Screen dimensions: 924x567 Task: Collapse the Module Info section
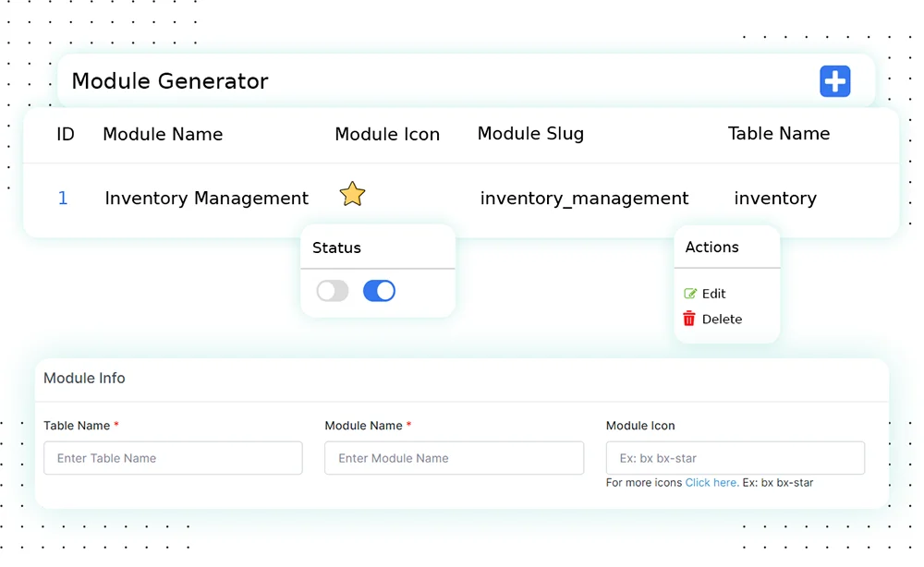(x=84, y=379)
